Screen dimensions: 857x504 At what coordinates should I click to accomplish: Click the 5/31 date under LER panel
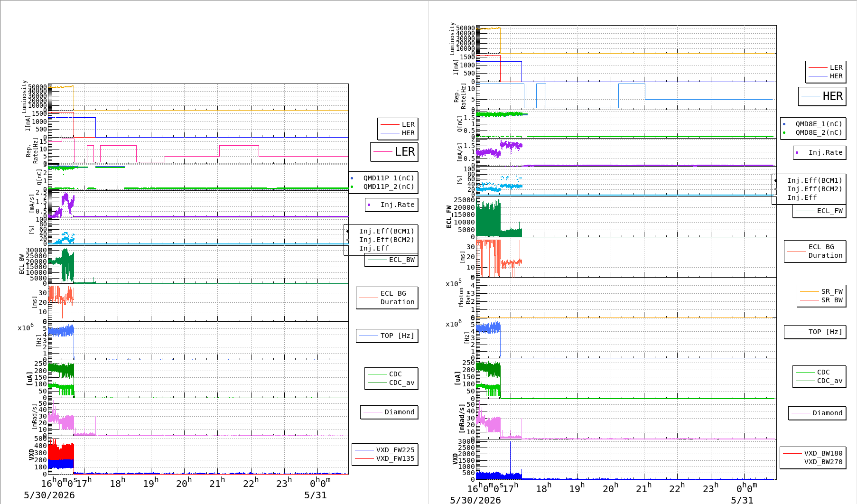(x=315, y=495)
